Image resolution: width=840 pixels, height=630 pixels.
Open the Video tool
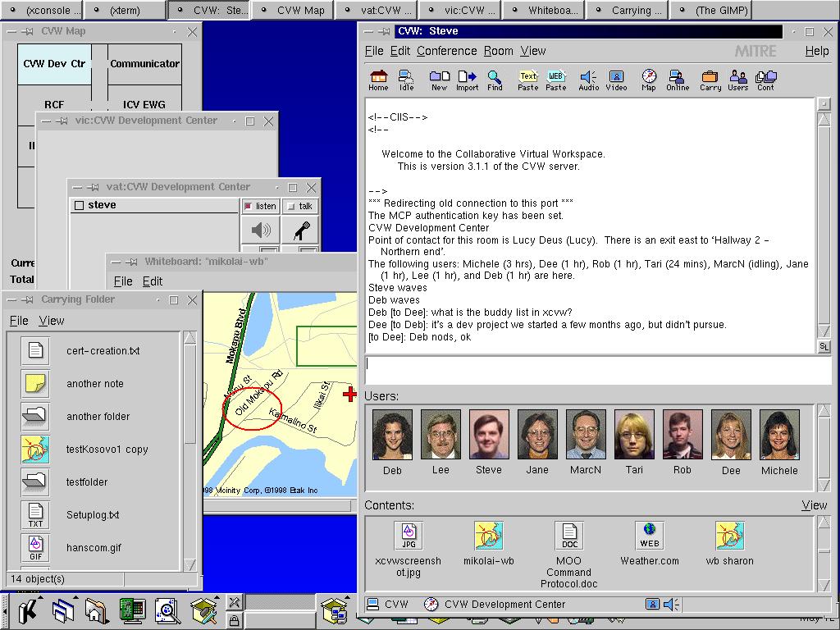point(616,80)
